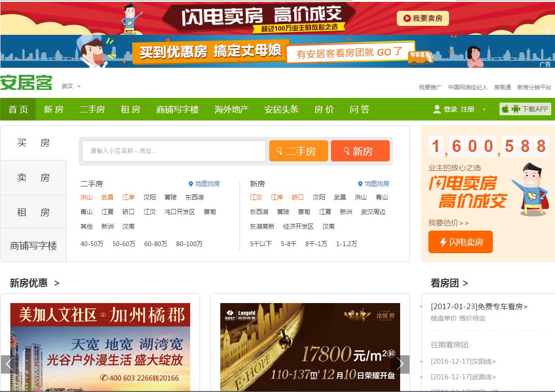Select the 卖房 side tab

pos(33,177)
